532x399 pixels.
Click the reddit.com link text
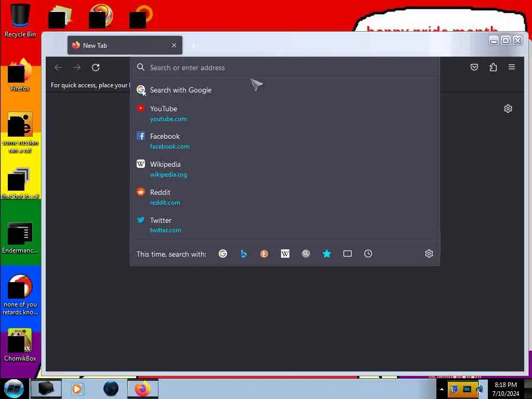[165, 203]
